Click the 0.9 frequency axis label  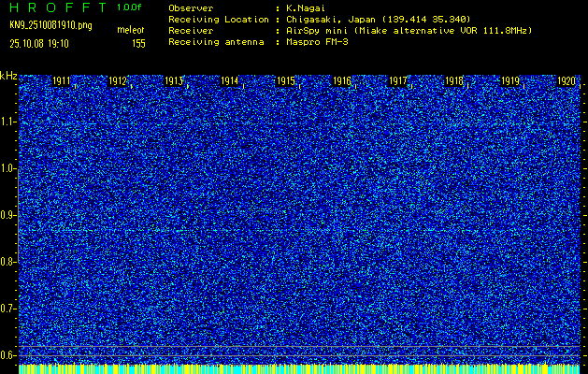[x=8, y=215]
